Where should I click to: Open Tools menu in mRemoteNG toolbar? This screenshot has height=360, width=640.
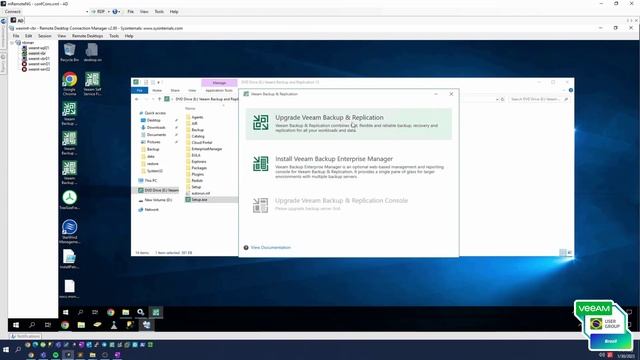159,12
